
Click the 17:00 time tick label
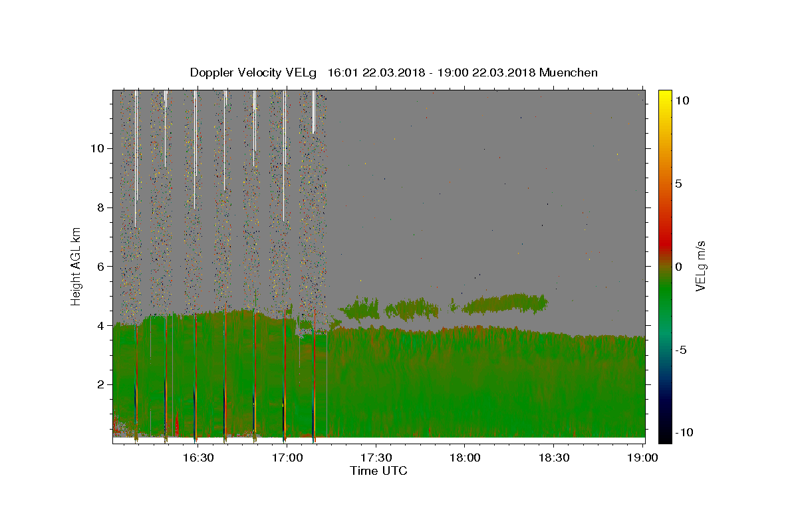[287, 458]
